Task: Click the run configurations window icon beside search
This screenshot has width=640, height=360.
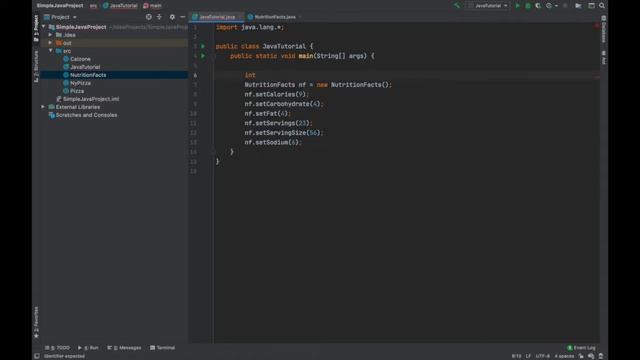Action: (591, 6)
